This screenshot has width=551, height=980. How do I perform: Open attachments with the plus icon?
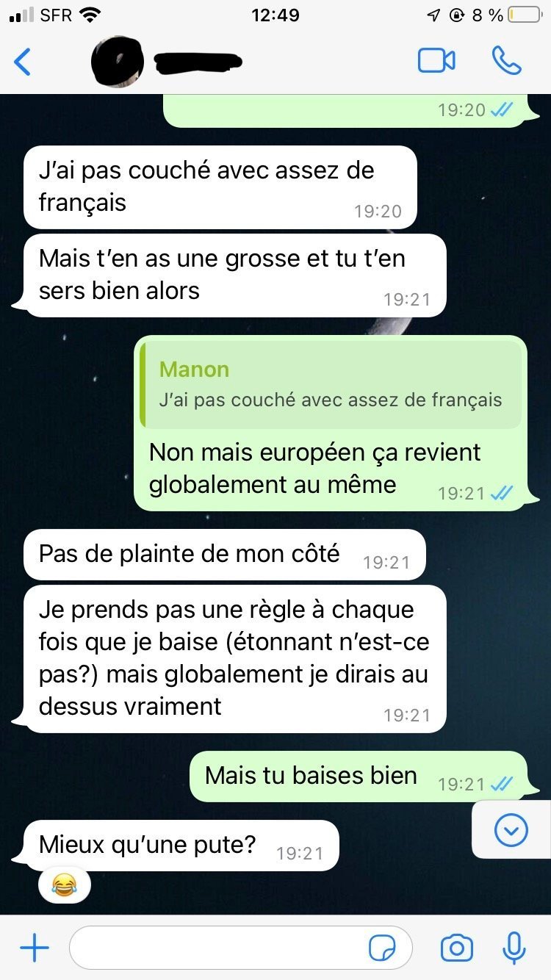pyautogui.click(x=34, y=948)
